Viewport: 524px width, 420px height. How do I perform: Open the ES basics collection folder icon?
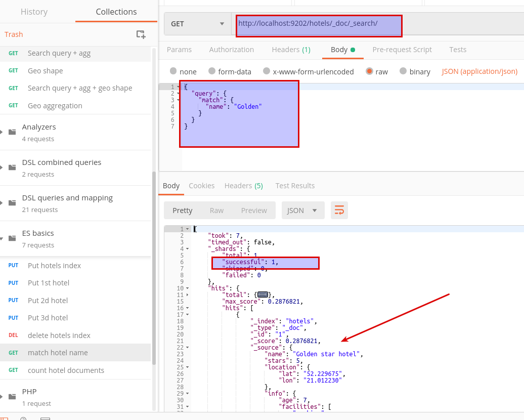pos(11,238)
